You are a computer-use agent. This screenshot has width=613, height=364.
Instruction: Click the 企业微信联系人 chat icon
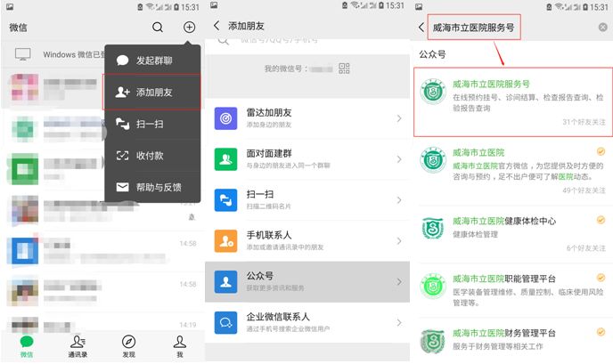(225, 322)
